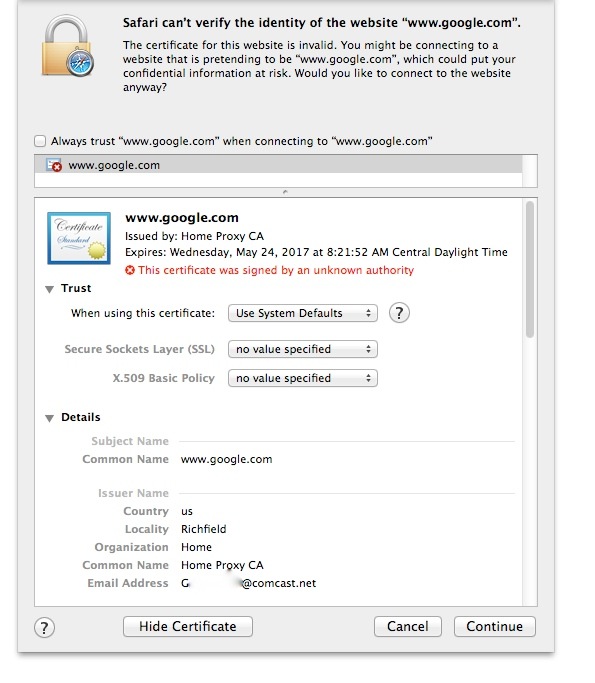Click the Safari padlock icon

tap(68, 46)
